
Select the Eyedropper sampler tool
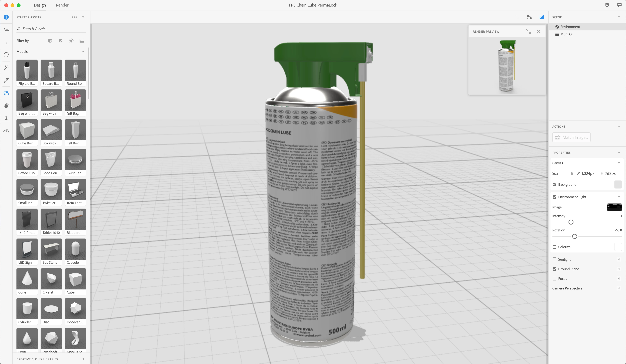pos(6,80)
